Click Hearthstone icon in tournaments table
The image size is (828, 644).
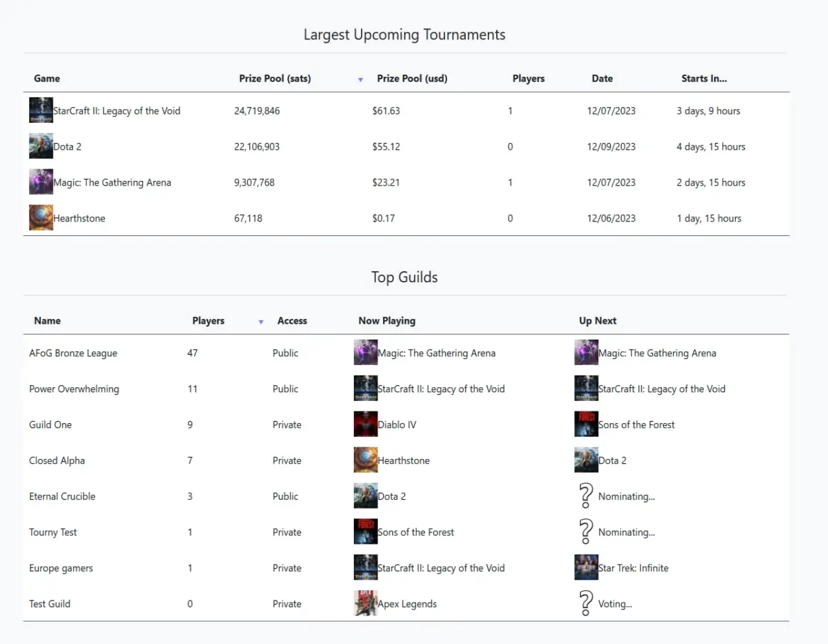(41, 218)
